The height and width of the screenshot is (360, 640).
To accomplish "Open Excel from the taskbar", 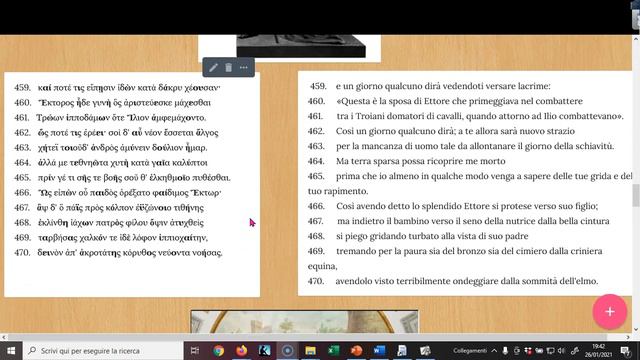I will 333,351.
